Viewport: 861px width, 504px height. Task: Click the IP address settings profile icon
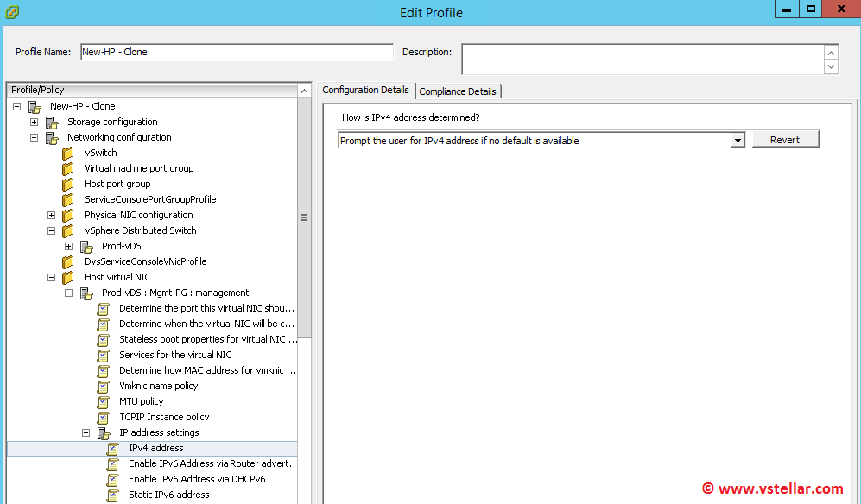click(103, 432)
